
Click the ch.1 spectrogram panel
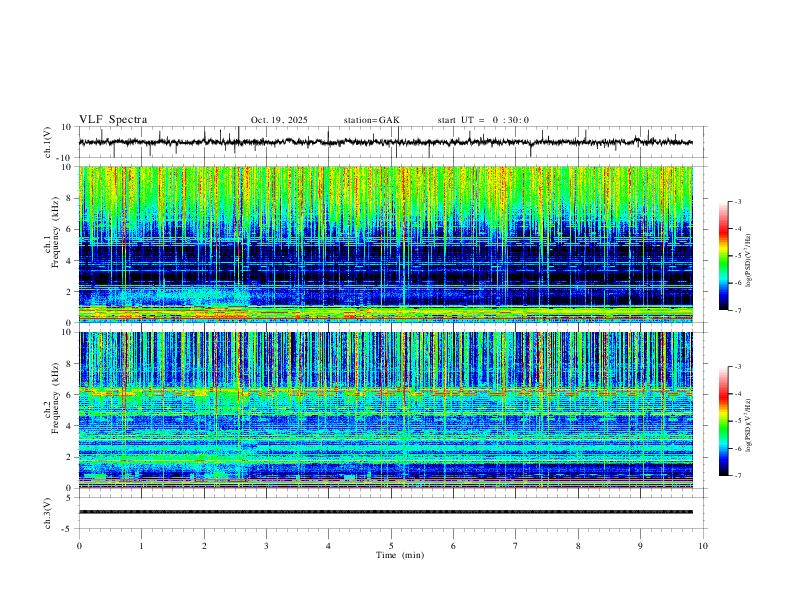385,244
